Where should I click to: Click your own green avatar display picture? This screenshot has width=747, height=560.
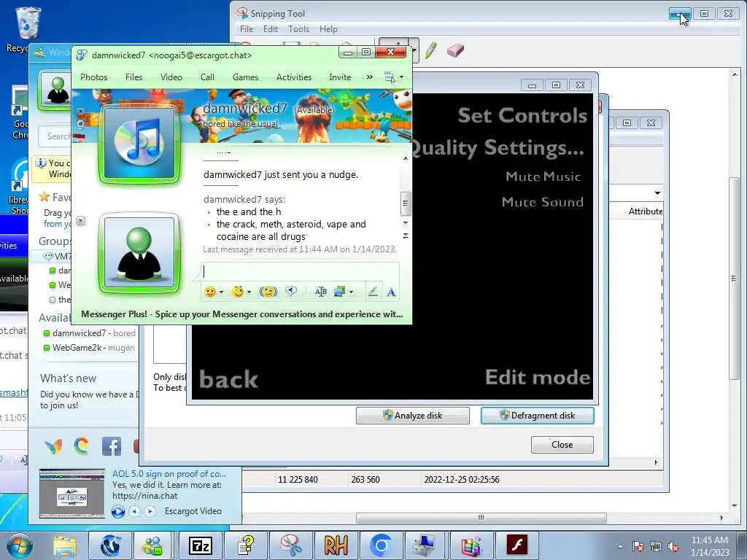point(139,253)
